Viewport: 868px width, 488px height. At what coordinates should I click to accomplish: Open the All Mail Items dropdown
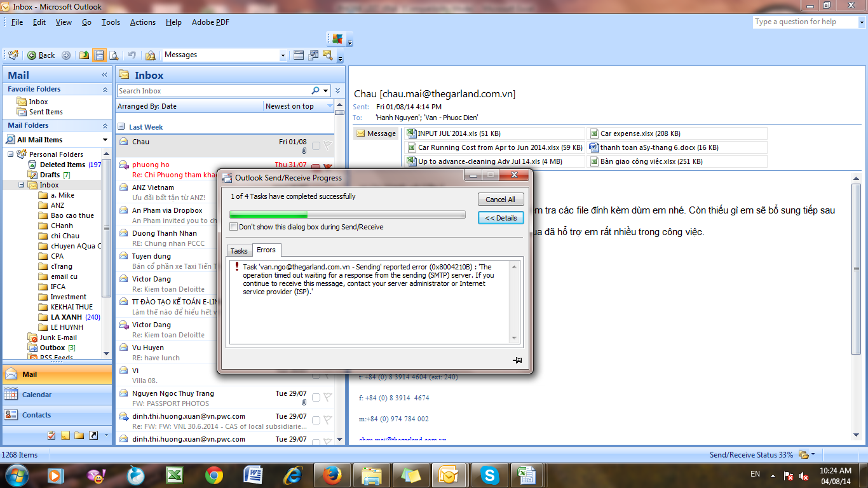point(105,140)
